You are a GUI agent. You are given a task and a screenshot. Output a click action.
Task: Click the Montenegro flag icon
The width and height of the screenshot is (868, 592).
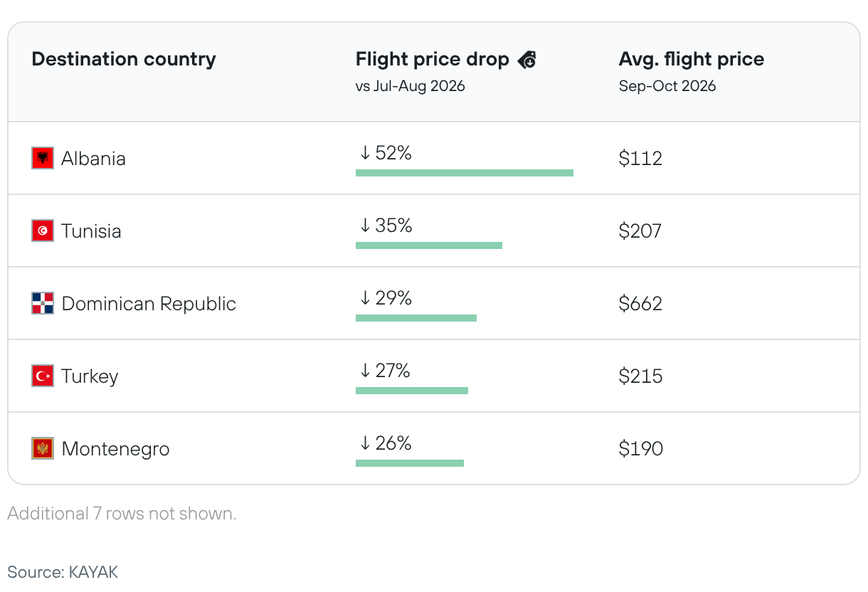coord(43,448)
